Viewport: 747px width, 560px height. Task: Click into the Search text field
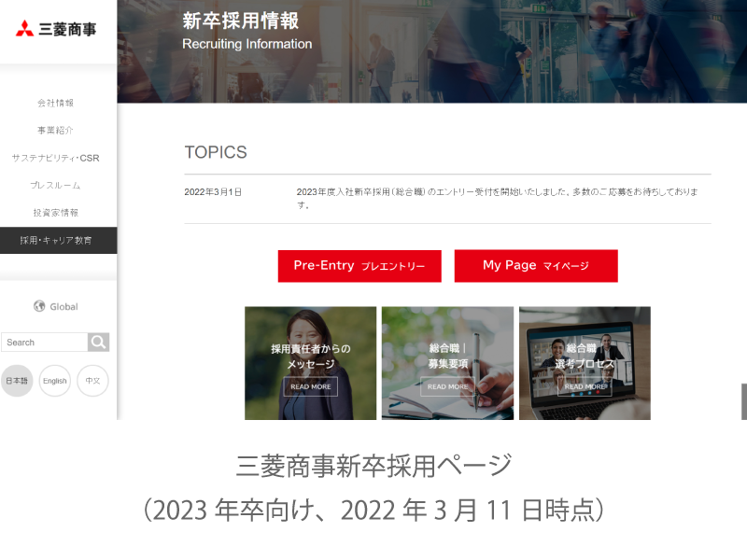44,342
